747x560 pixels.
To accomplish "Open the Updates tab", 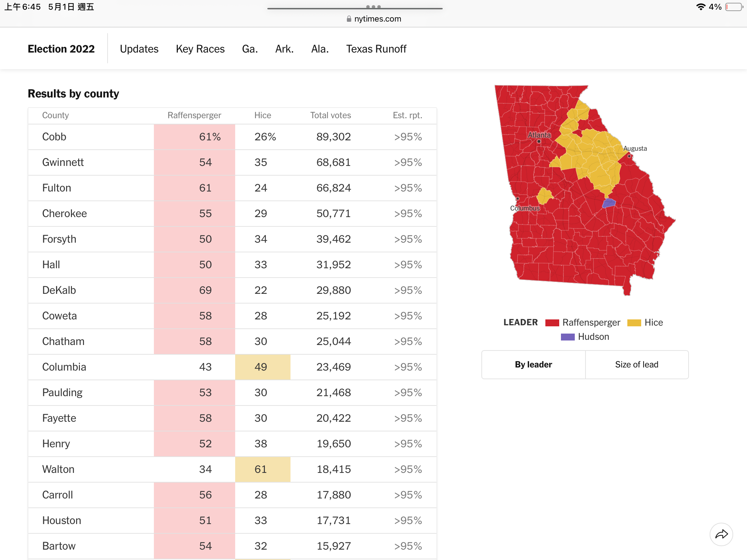I will 139,49.
